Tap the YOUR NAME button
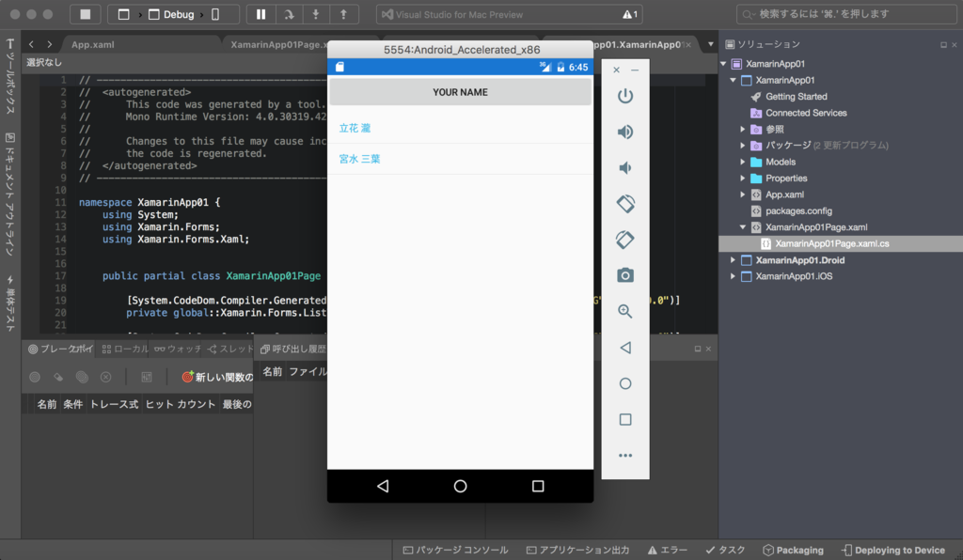The width and height of the screenshot is (963, 560). [460, 92]
